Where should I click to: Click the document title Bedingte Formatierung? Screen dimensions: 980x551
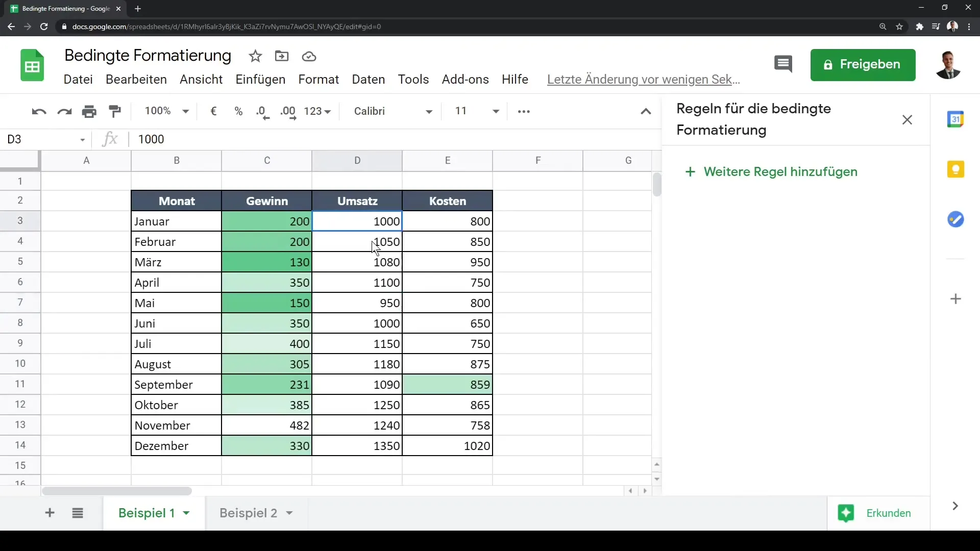tap(148, 55)
